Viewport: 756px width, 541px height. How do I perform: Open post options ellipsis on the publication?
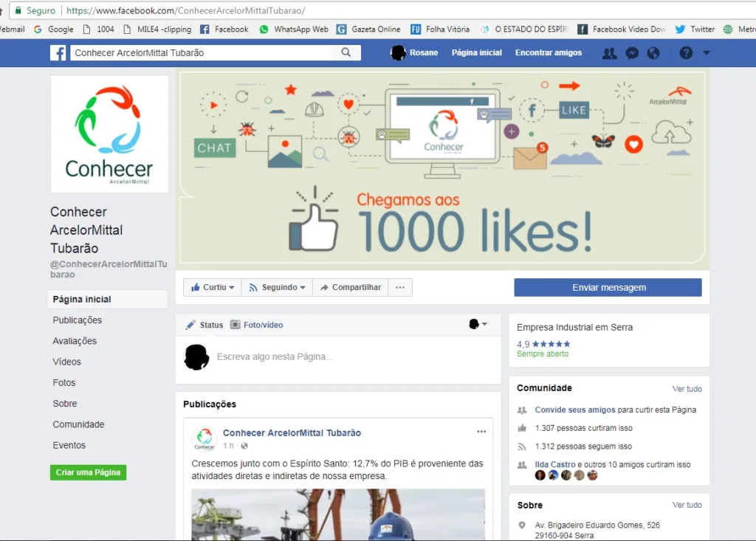click(x=481, y=432)
